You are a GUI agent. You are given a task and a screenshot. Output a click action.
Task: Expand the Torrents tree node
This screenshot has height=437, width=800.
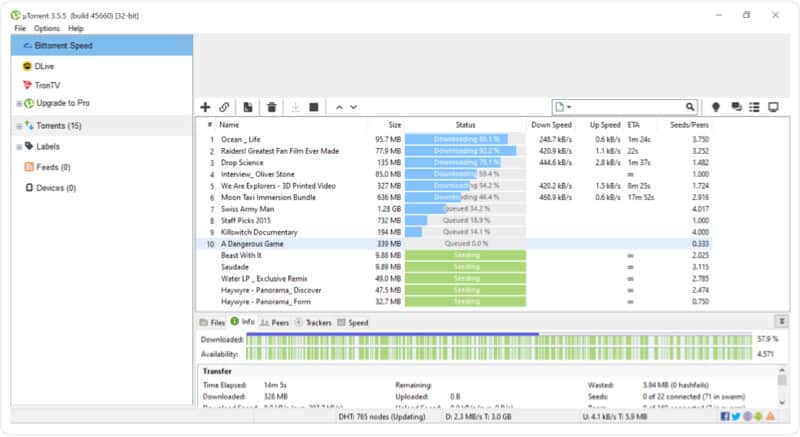(x=19, y=126)
